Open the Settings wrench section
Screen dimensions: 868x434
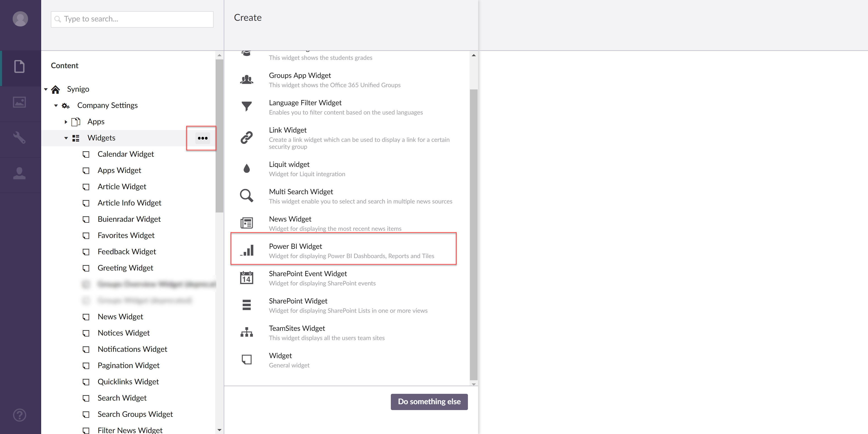click(x=19, y=137)
